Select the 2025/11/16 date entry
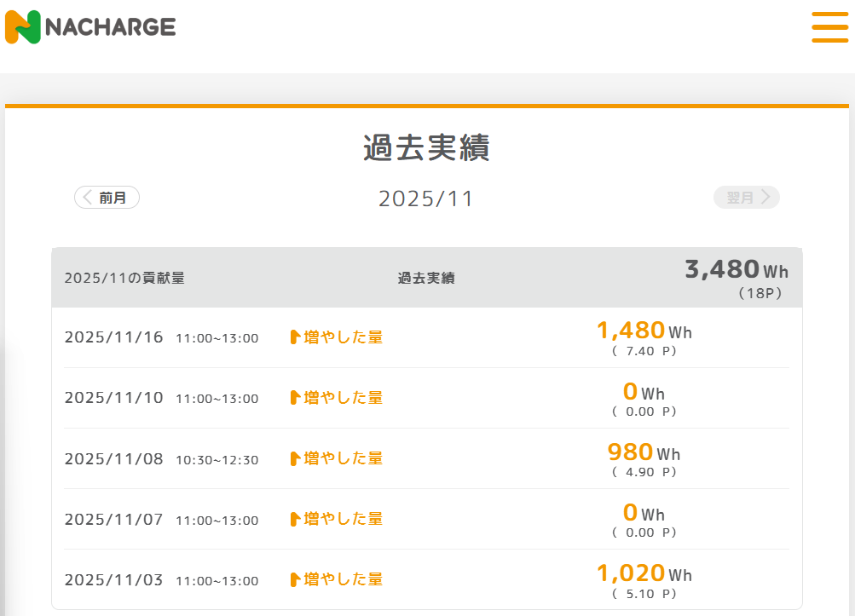The width and height of the screenshot is (855, 616). pos(113,337)
